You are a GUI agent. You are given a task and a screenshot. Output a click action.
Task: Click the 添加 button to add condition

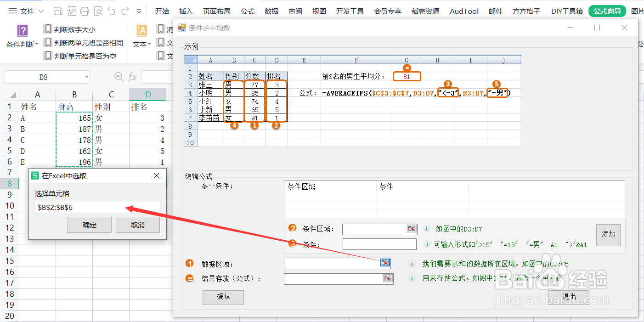point(608,235)
